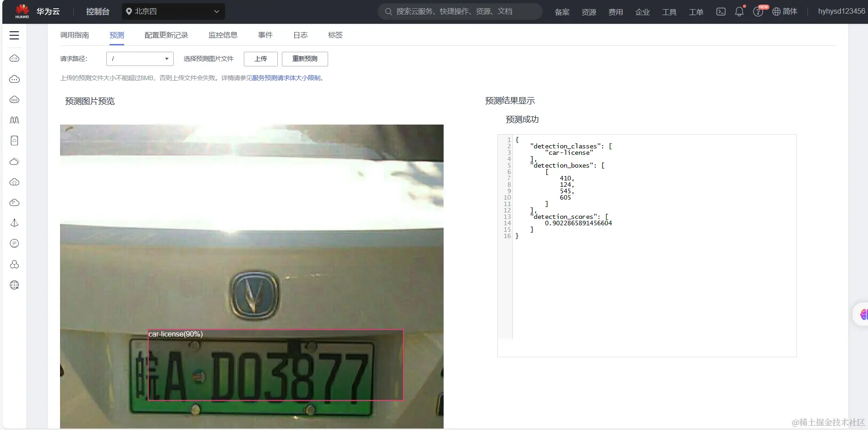Open the cloud with diagonal arrow icon

pos(14,202)
